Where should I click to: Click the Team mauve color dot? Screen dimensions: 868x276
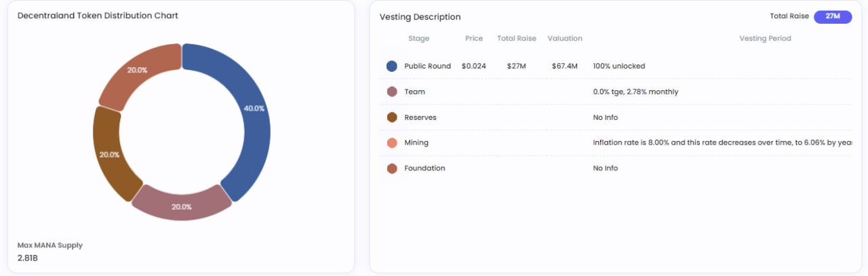click(x=391, y=92)
